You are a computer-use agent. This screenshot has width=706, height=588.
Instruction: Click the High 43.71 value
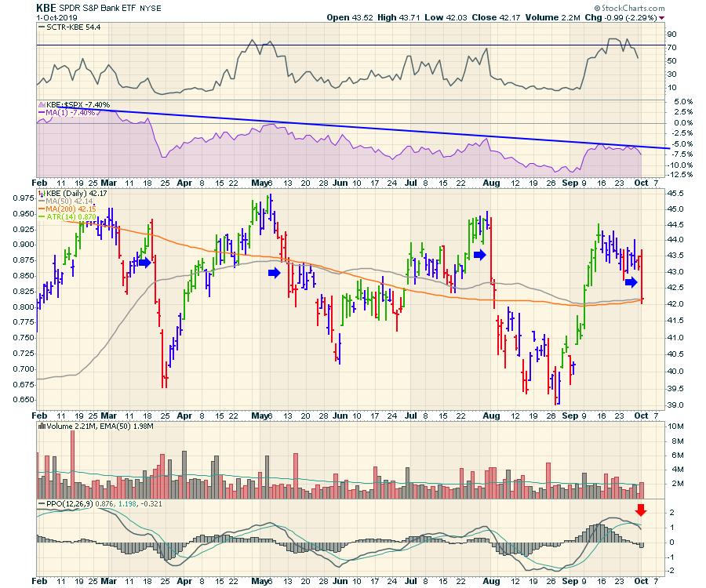(x=399, y=17)
